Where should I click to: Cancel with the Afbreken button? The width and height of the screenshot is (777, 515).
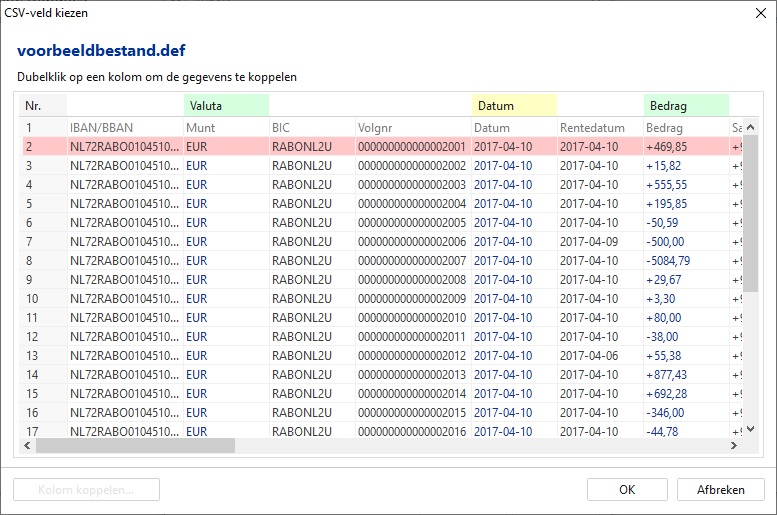pos(720,490)
